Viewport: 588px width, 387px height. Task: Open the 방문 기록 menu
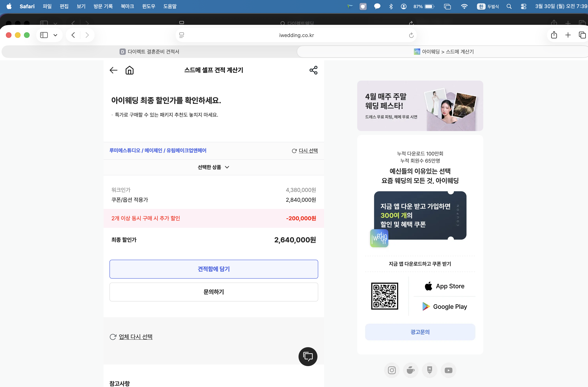pos(103,6)
